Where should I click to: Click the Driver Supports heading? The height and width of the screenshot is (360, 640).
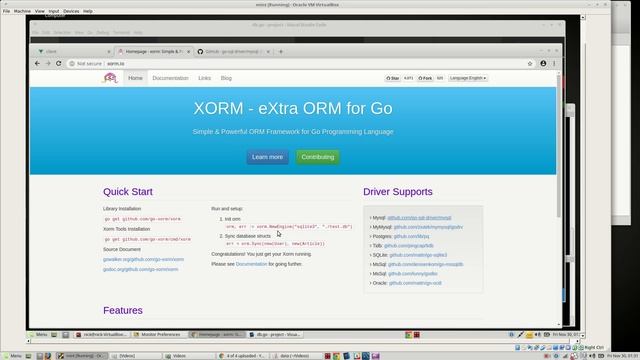coord(398,192)
